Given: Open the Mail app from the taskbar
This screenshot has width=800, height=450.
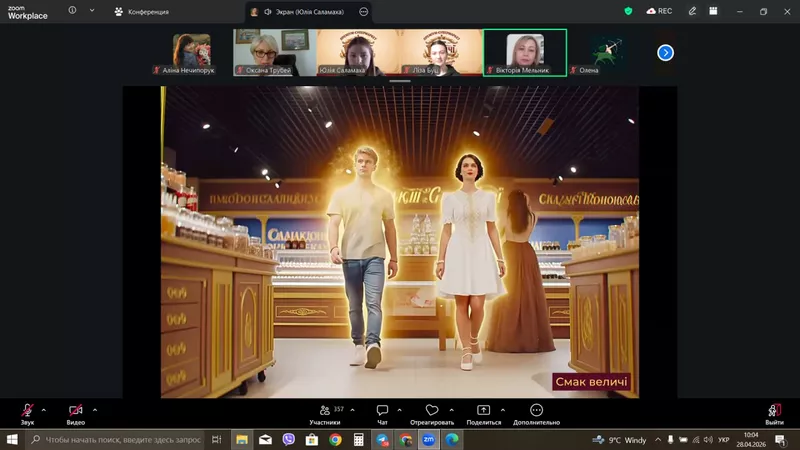Looking at the screenshot, I should 265,439.
